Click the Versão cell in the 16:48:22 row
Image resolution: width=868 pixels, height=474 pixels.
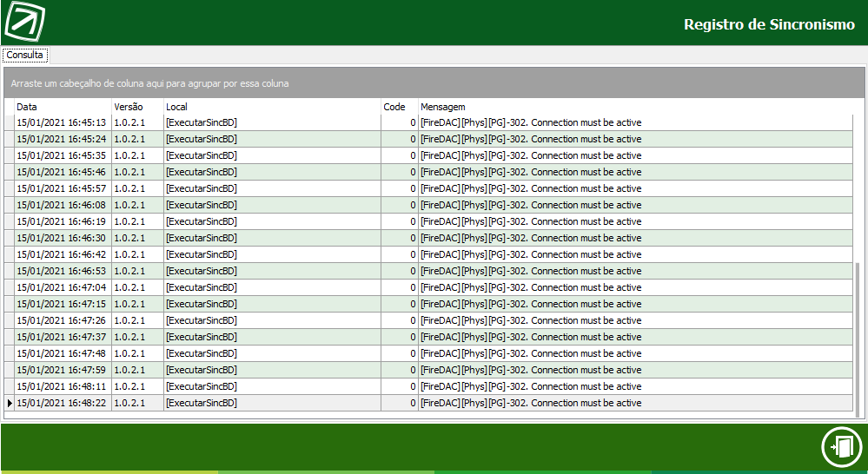[138, 403]
